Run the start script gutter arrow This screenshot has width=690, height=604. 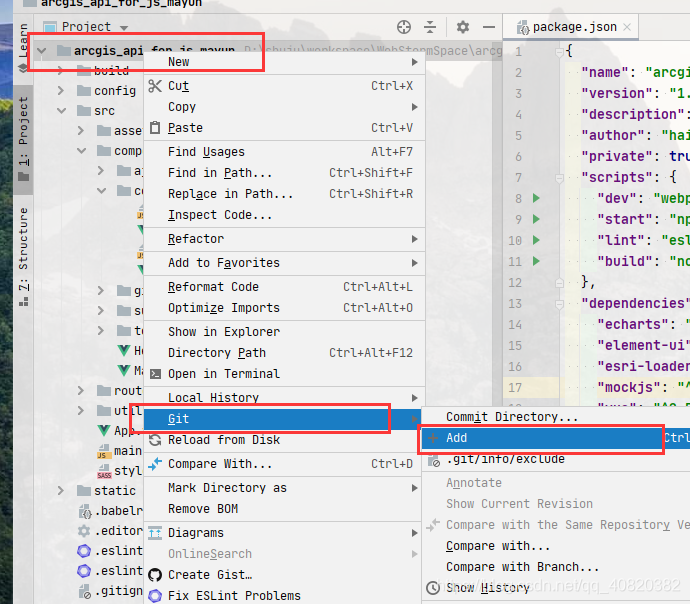click(536, 219)
